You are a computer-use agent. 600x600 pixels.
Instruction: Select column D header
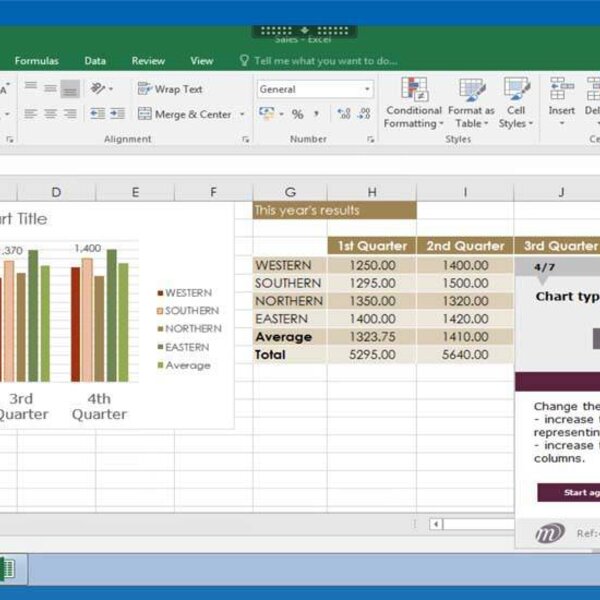pos(56,192)
